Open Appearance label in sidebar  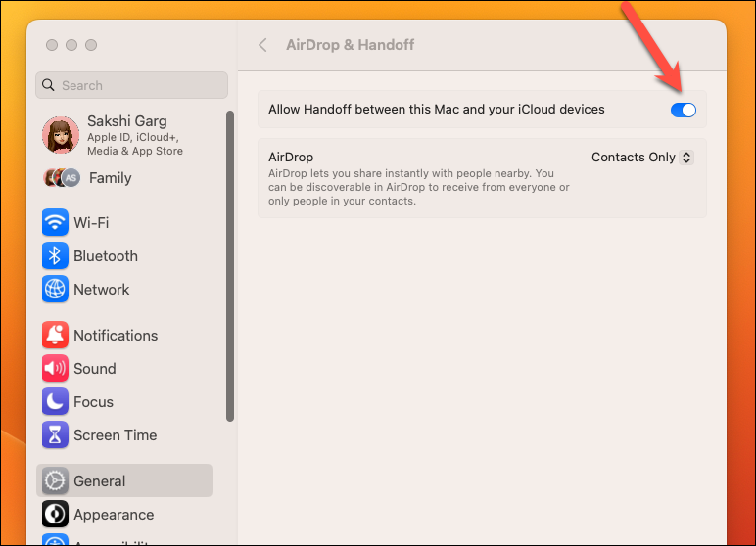[114, 514]
